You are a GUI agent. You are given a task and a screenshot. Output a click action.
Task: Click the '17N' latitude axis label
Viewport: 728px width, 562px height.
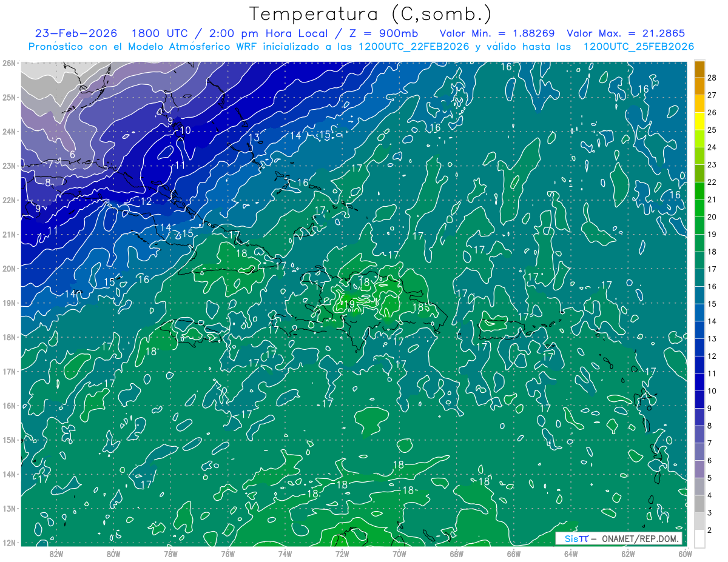[x=9, y=371]
